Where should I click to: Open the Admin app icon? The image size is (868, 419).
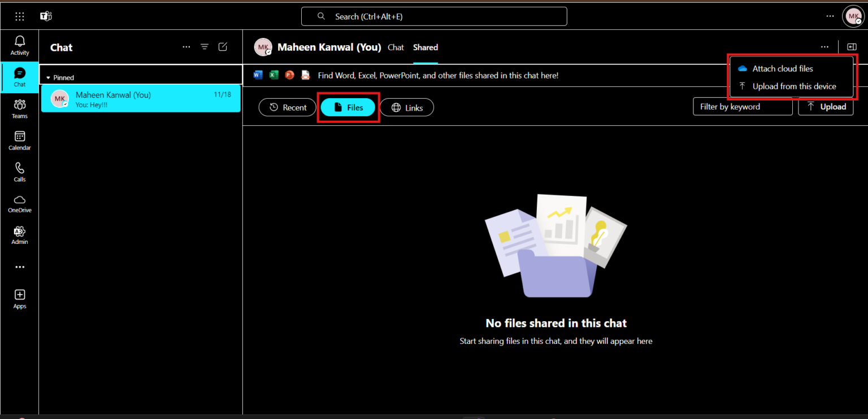coord(20,235)
